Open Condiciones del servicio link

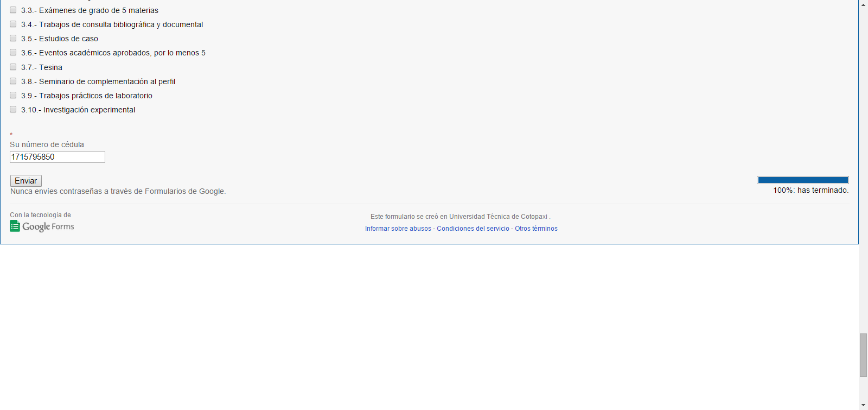[473, 229]
